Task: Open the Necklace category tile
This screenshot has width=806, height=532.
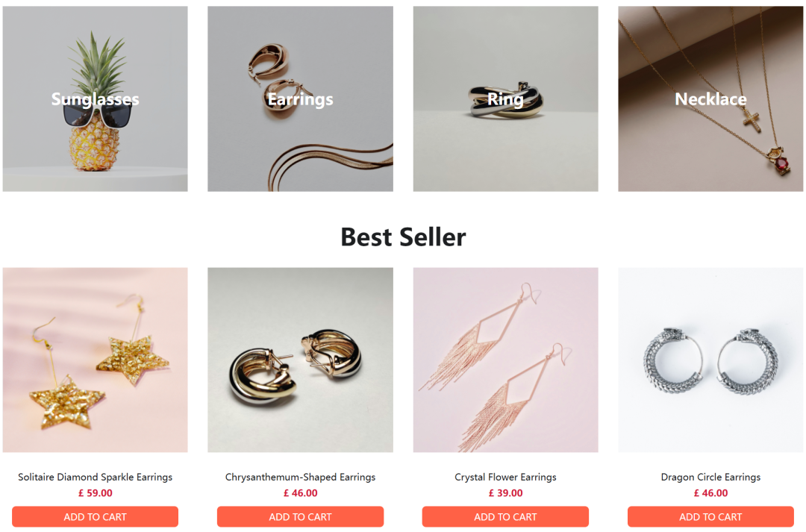Action: click(x=710, y=98)
